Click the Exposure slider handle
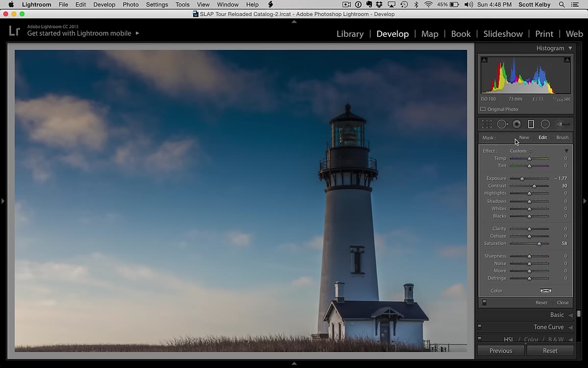The height and width of the screenshot is (368, 588). (x=522, y=179)
